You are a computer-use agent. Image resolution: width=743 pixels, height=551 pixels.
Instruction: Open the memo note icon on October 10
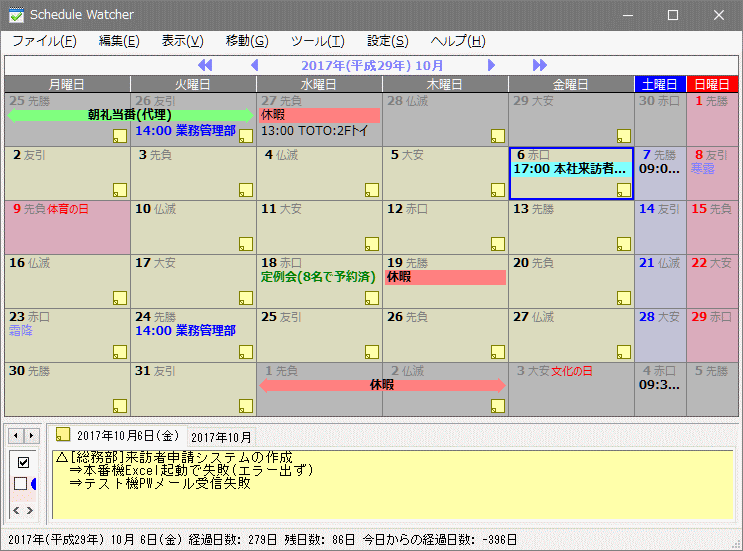tap(246, 244)
